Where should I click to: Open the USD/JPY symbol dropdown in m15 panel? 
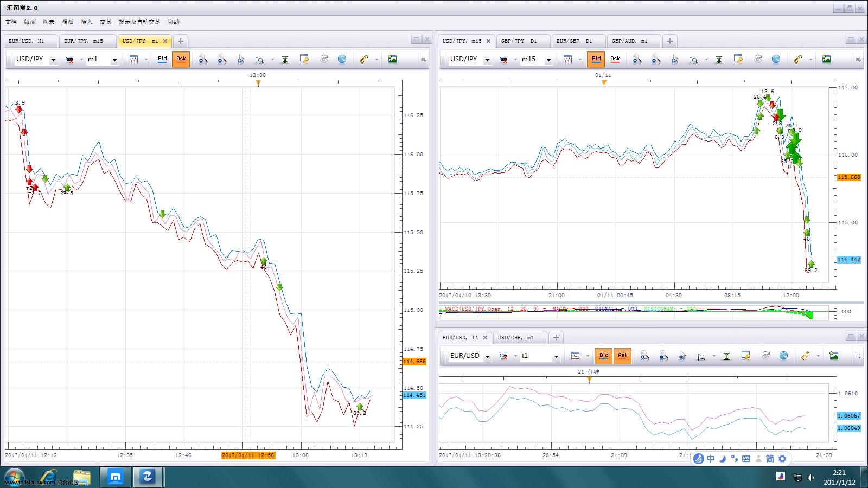tap(487, 60)
